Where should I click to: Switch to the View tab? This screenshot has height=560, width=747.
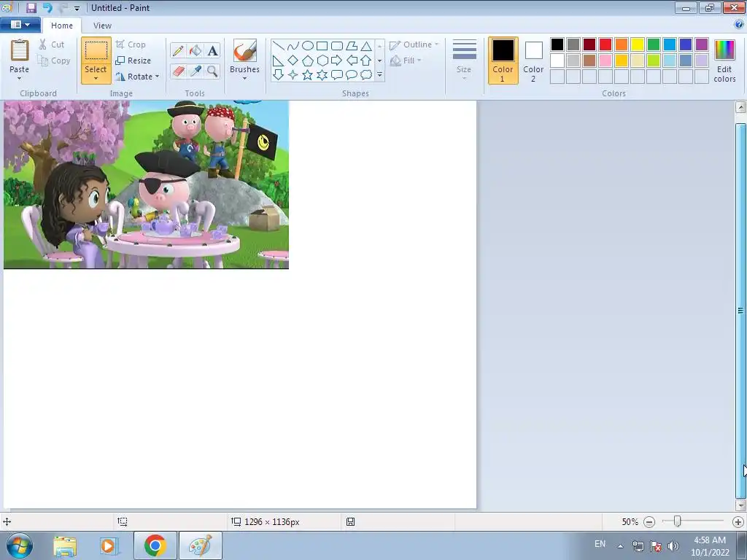(x=102, y=26)
